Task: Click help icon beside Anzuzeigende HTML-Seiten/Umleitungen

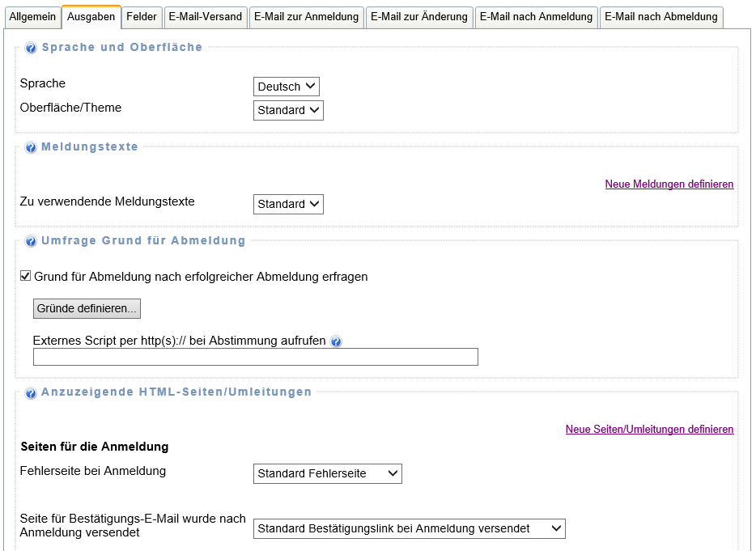Action: pos(31,393)
